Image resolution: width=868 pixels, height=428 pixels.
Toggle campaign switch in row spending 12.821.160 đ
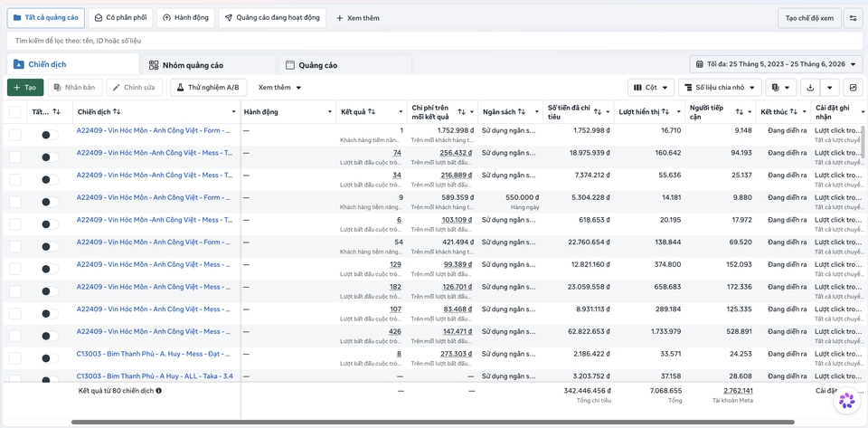pos(50,269)
